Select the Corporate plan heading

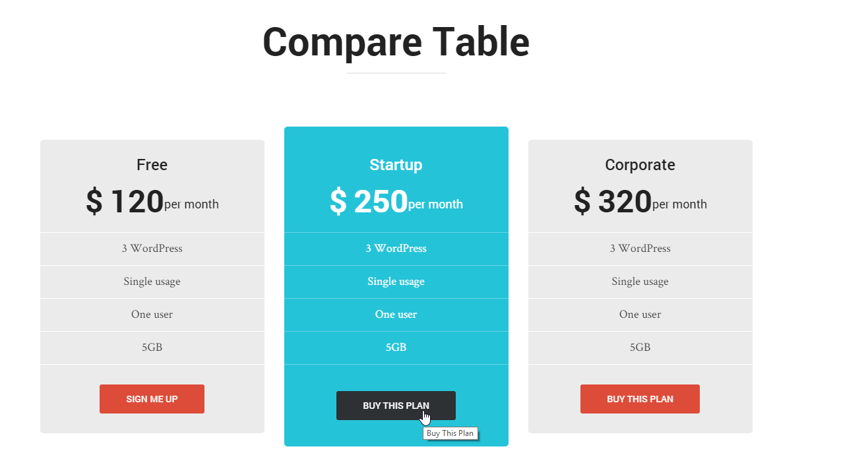[x=640, y=165]
